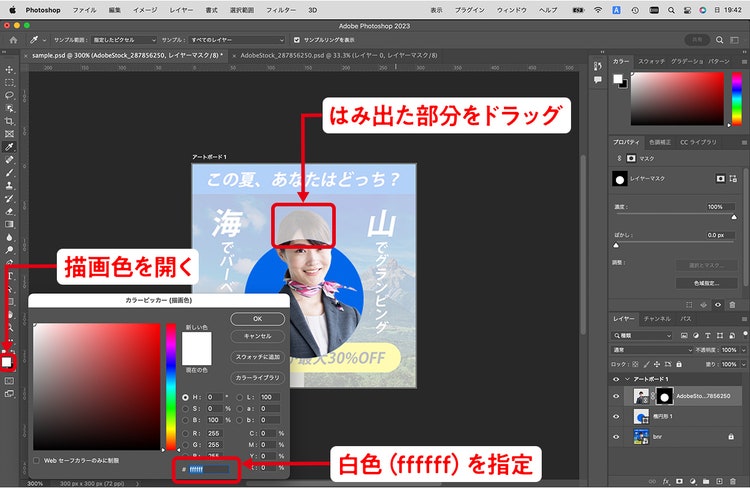Open the layer blend mode 通常 dropdown
The image size is (750, 488).
coord(652,350)
